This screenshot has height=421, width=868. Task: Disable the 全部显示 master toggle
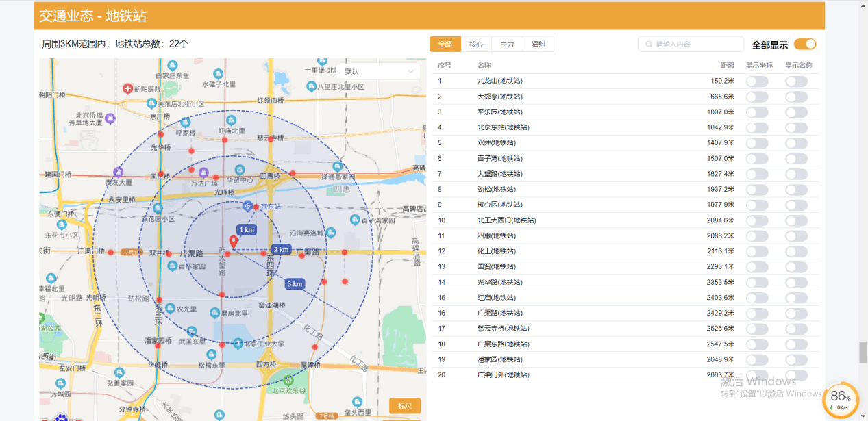coord(804,43)
